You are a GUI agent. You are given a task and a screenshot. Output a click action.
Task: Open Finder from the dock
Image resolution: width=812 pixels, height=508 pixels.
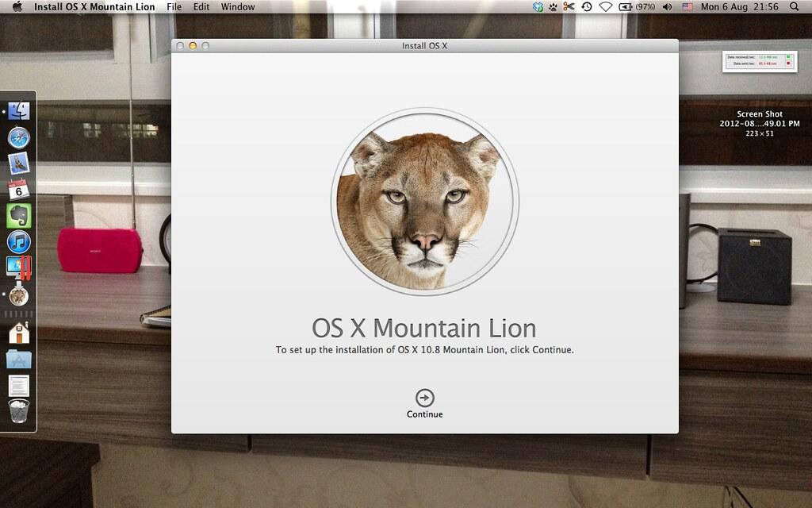point(18,111)
